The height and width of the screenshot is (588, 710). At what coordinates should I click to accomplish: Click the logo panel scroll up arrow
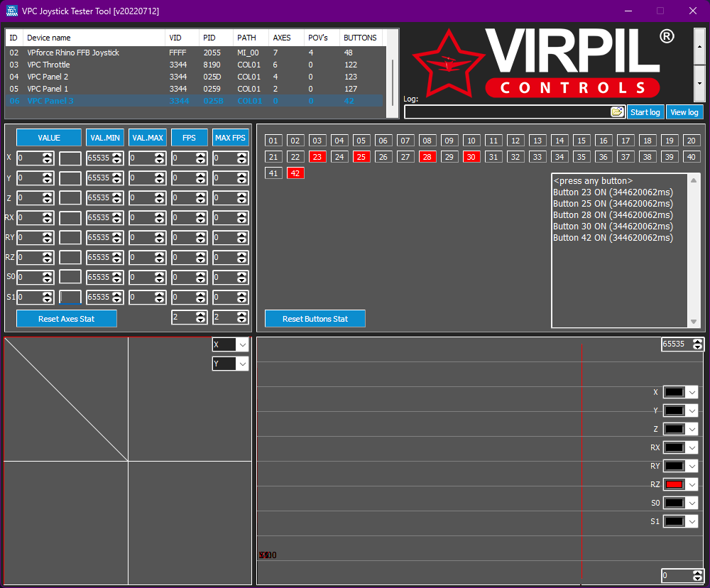tap(699, 47)
